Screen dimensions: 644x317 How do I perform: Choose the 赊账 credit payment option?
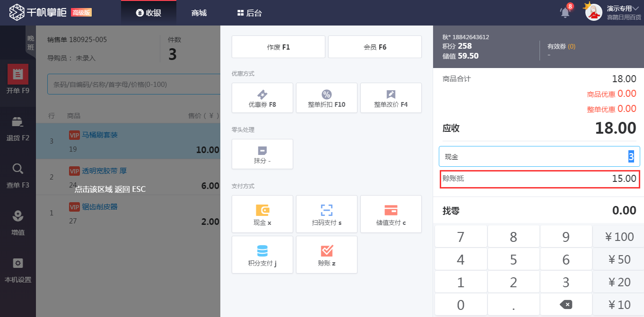tap(326, 255)
